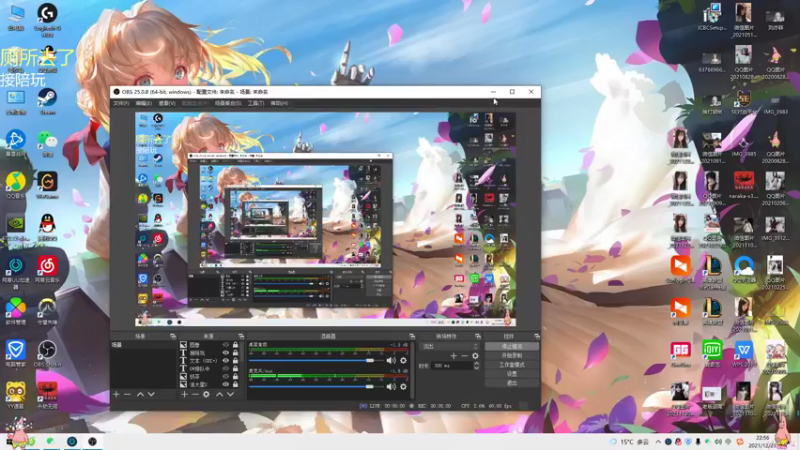Screen dimensions: 800x450
Task: Add a new scene with the plus icon
Action: click(x=116, y=394)
